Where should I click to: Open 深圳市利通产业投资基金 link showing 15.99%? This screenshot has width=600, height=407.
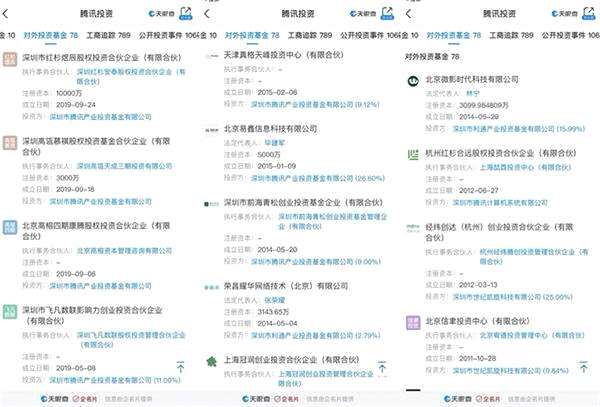(x=519, y=129)
